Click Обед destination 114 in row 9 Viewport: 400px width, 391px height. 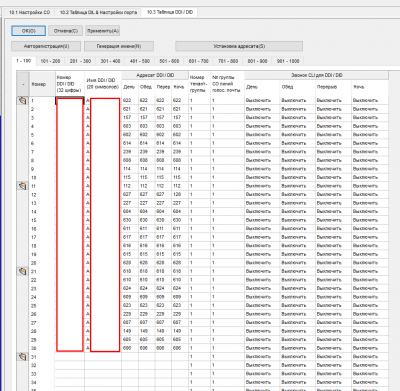point(146,169)
